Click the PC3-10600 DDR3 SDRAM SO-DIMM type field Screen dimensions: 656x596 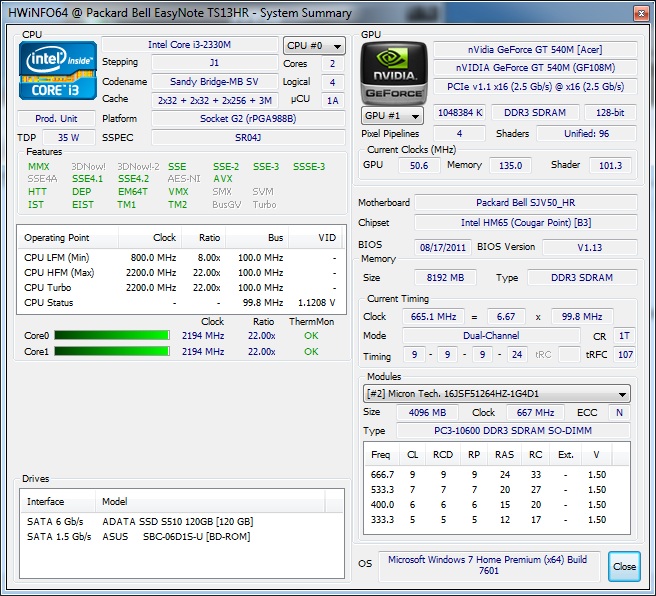[513, 430]
